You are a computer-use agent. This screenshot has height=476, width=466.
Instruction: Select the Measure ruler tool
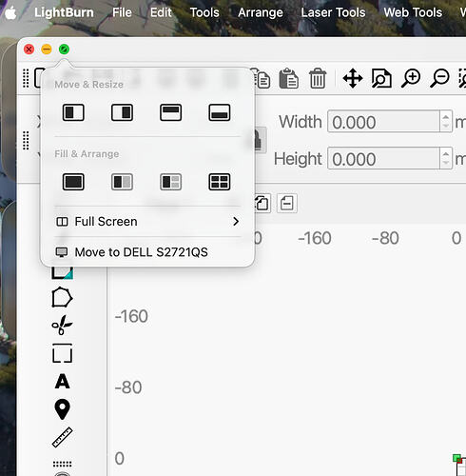coord(62,437)
